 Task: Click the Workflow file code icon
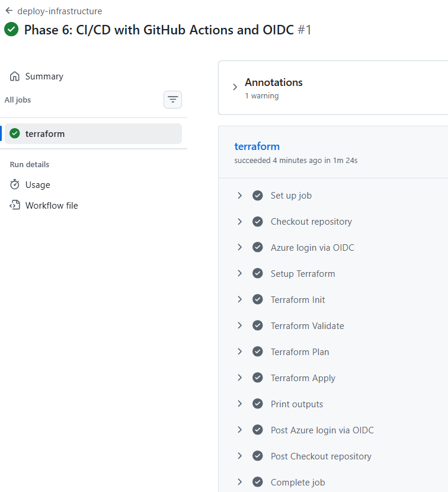14,205
